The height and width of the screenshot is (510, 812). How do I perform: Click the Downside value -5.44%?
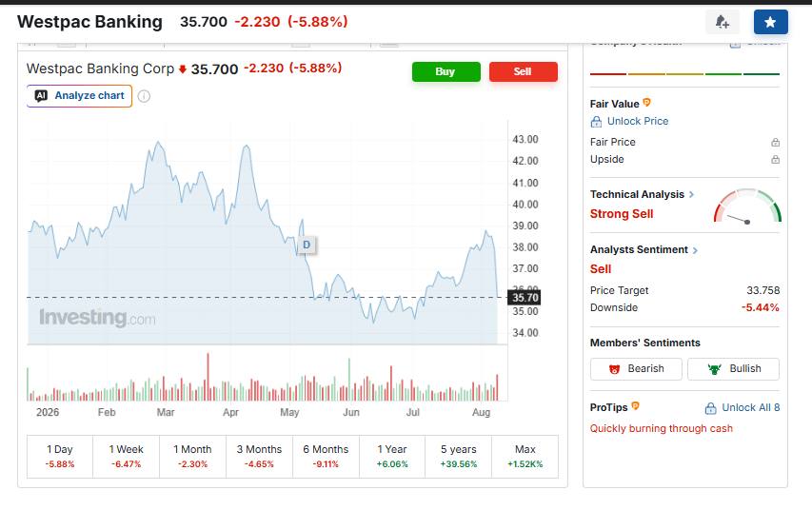pyautogui.click(x=760, y=307)
